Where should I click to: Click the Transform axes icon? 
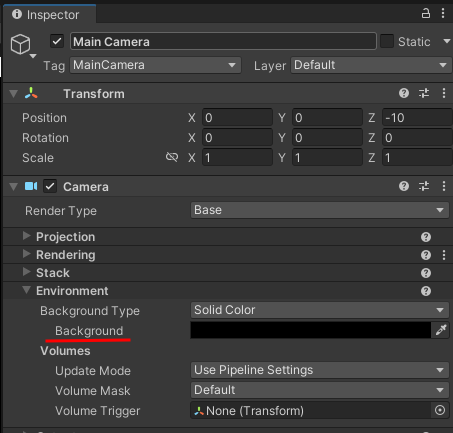[x=31, y=93]
